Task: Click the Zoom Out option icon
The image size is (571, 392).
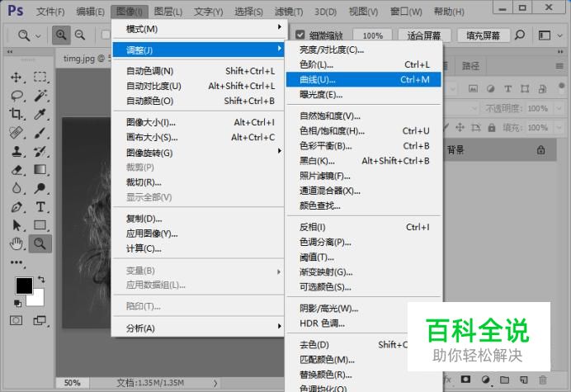Action: click(x=80, y=35)
